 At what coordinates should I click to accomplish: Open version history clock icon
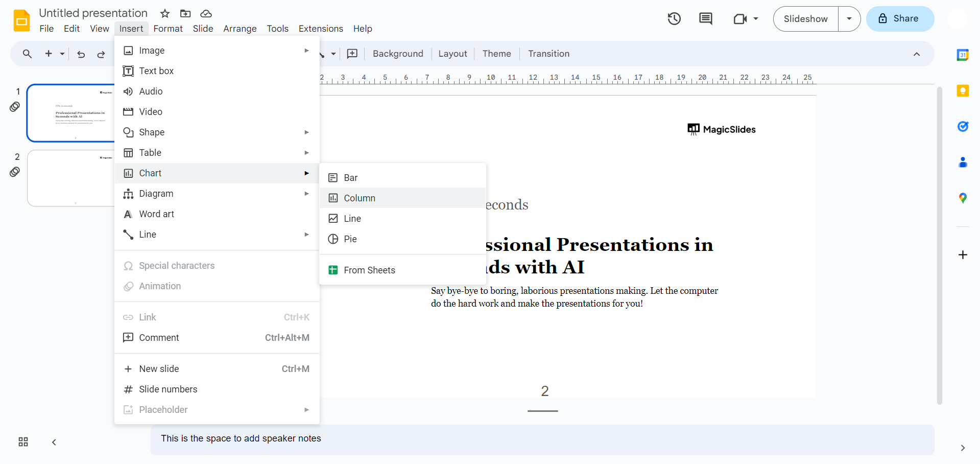pos(674,19)
